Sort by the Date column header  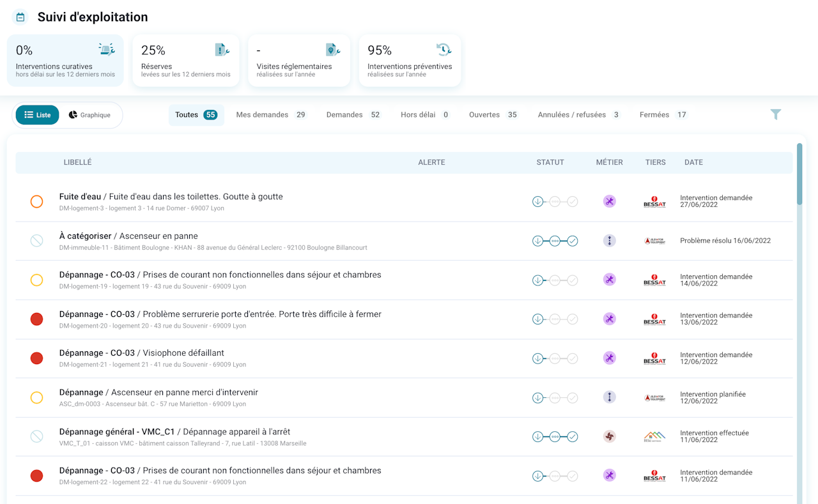tap(693, 162)
